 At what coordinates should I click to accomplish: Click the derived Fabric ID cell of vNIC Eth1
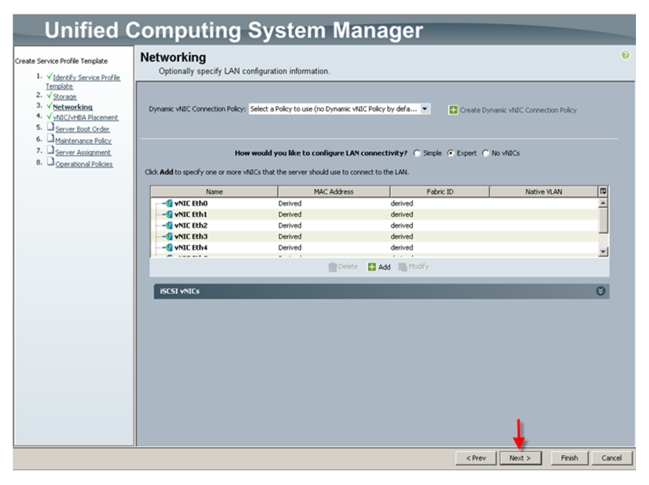pyautogui.click(x=401, y=214)
